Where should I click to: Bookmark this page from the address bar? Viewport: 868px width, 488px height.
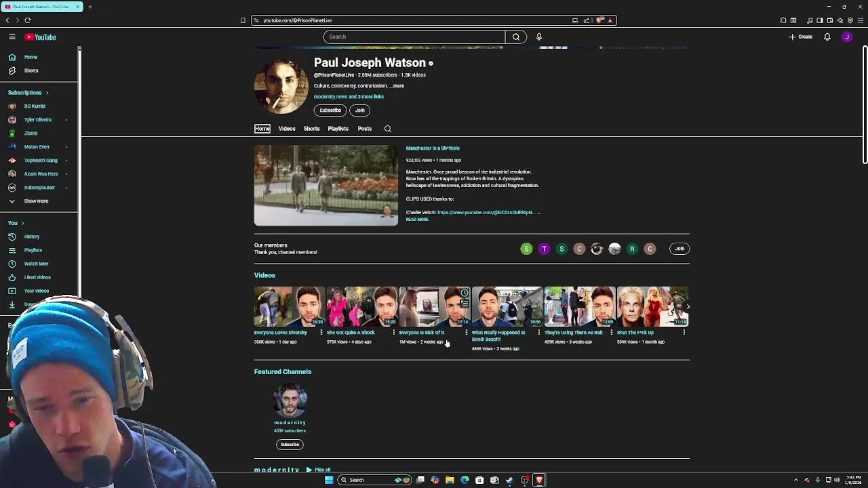click(243, 20)
